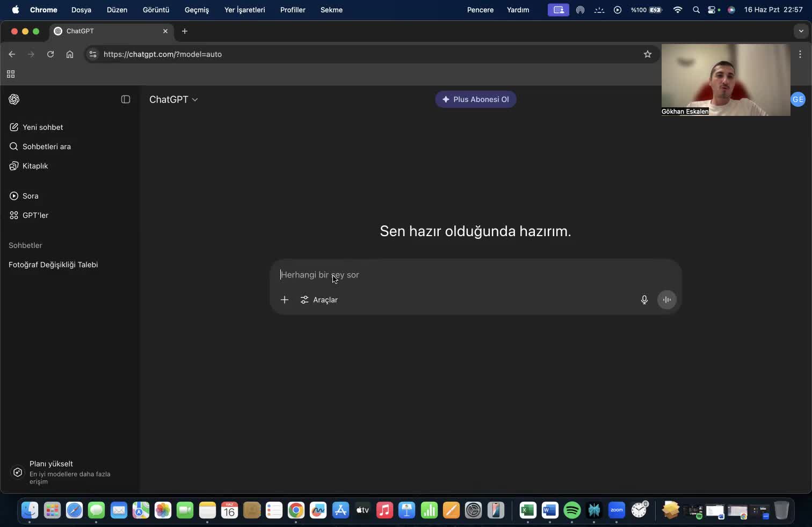Open System Settings from the Dock

point(473,510)
